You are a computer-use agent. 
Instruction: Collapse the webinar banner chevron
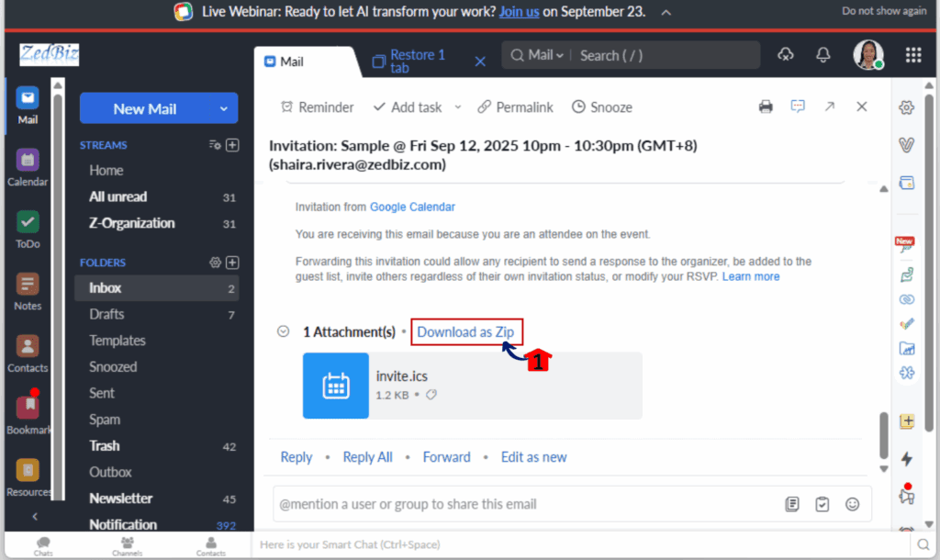click(x=666, y=12)
